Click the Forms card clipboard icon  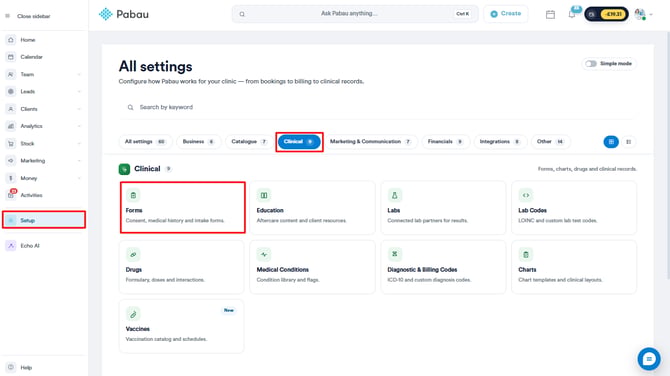(x=133, y=195)
